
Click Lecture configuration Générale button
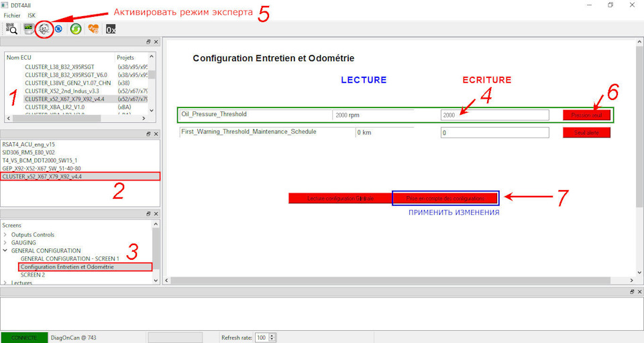(x=341, y=199)
